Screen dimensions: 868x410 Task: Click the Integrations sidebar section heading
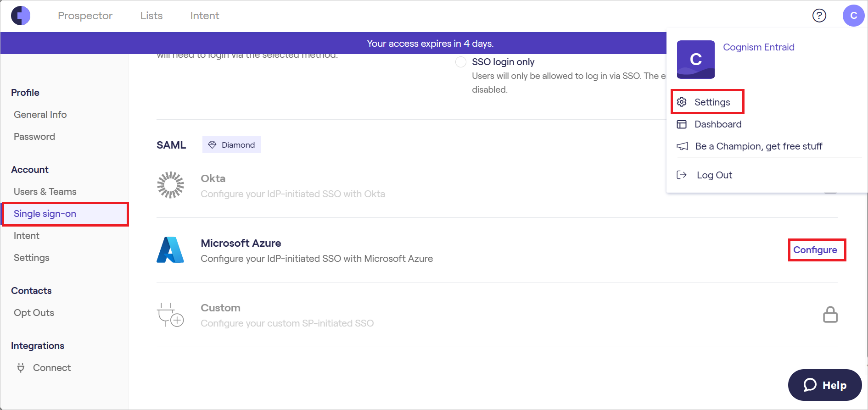(38, 346)
